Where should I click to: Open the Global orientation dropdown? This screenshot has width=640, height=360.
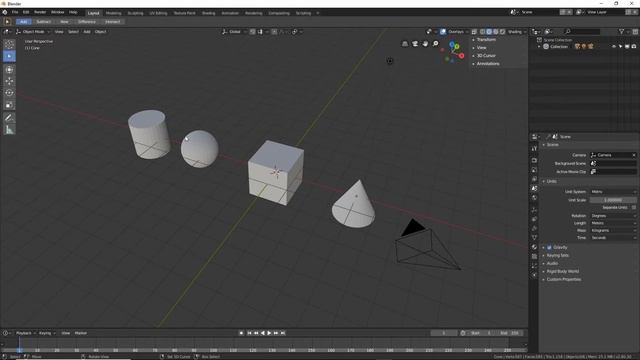(234, 31)
